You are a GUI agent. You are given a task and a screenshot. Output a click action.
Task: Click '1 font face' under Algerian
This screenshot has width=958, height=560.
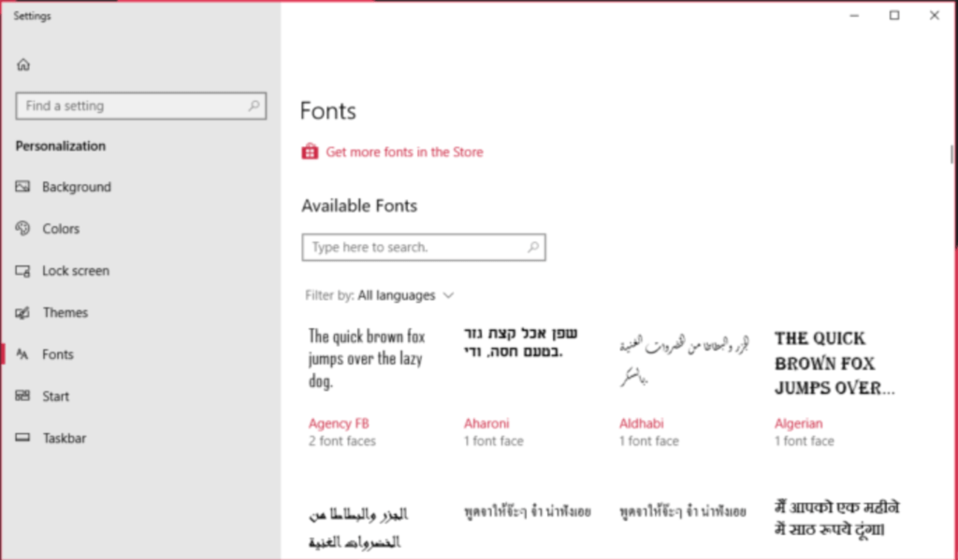click(804, 441)
